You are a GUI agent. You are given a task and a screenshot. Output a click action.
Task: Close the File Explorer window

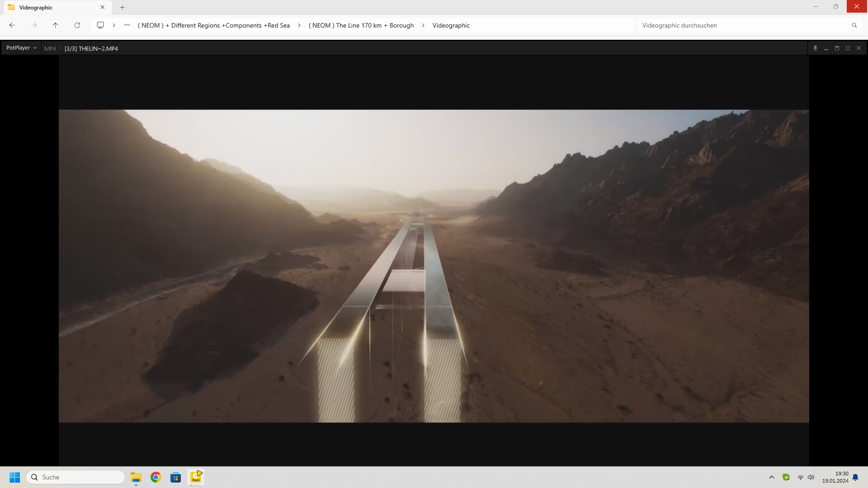pyautogui.click(x=857, y=6)
